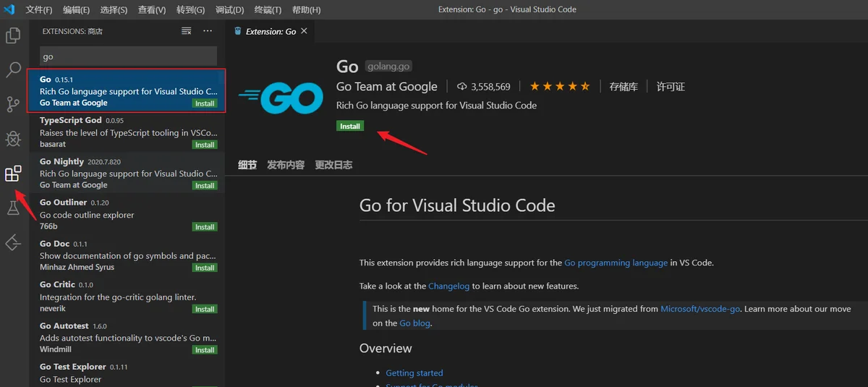Click the extensions search field containing go

[x=128, y=56]
